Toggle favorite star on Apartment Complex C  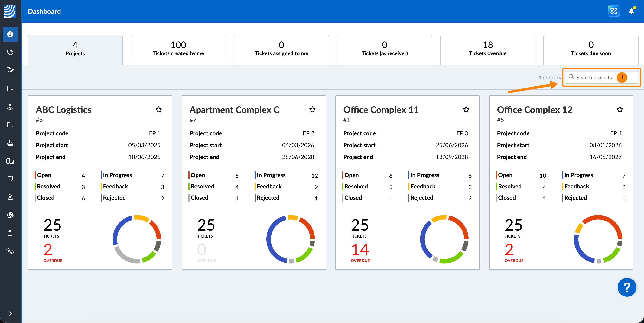[312, 109]
